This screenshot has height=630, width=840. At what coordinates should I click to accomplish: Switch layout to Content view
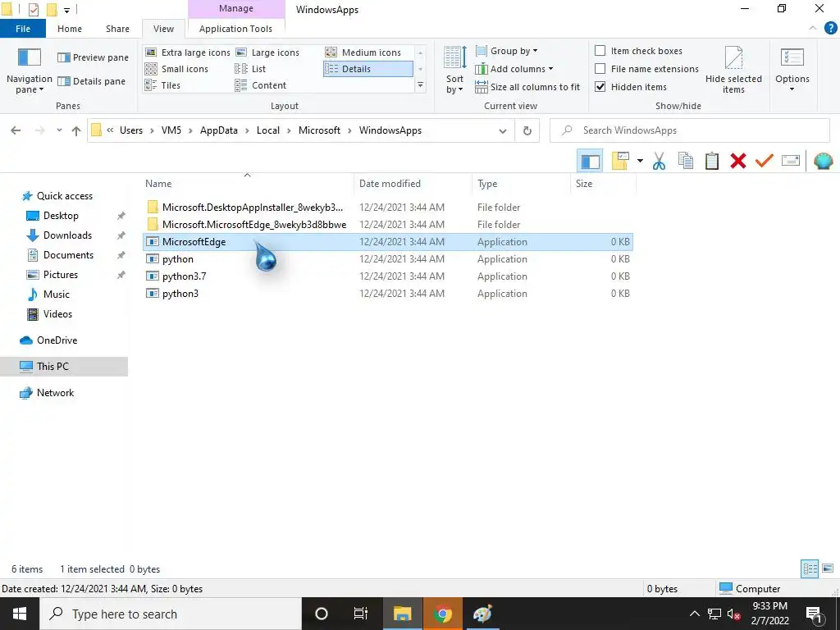(x=260, y=85)
